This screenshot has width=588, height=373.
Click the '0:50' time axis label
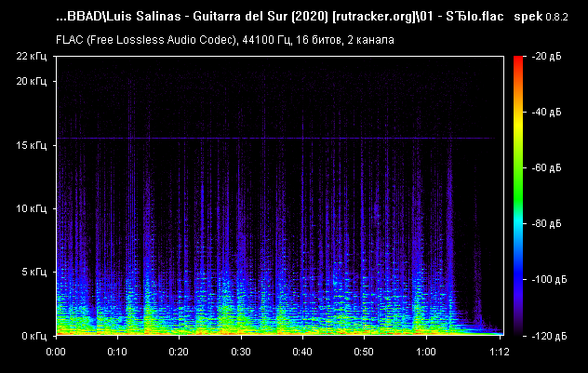point(364,352)
